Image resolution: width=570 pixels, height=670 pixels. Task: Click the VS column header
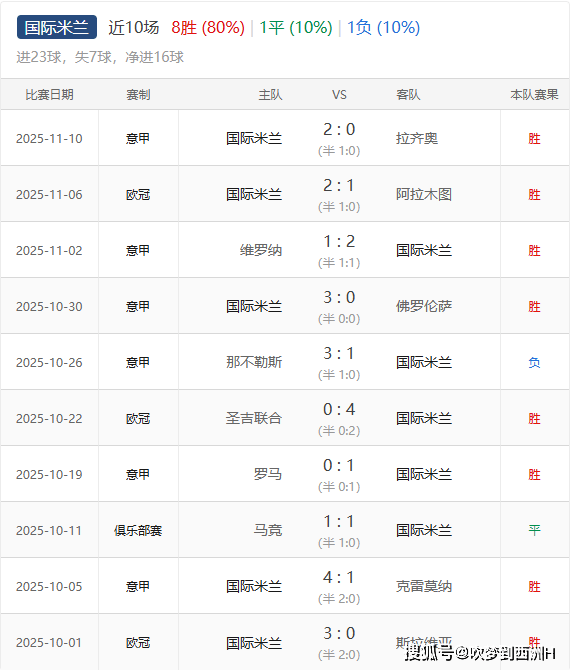click(339, 95)
